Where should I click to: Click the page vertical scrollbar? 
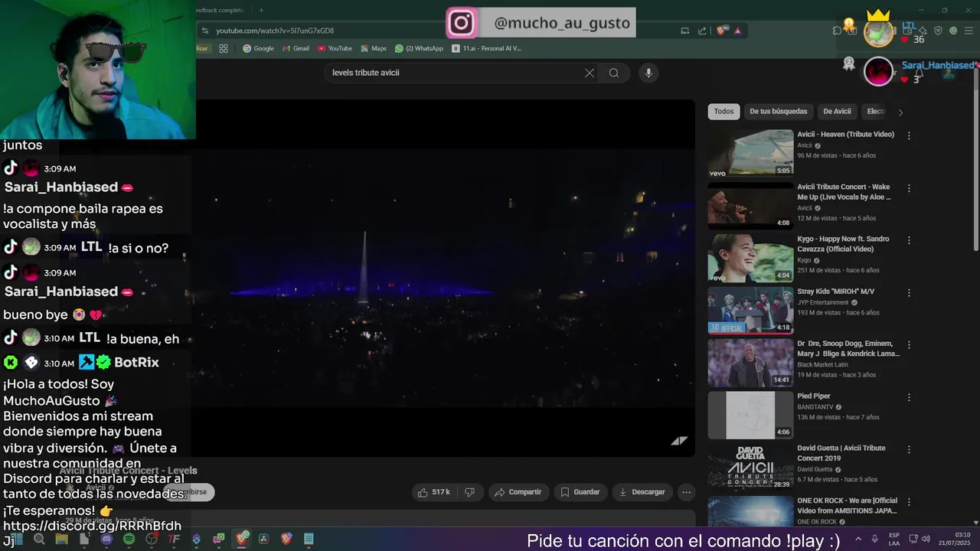[975, 161]
